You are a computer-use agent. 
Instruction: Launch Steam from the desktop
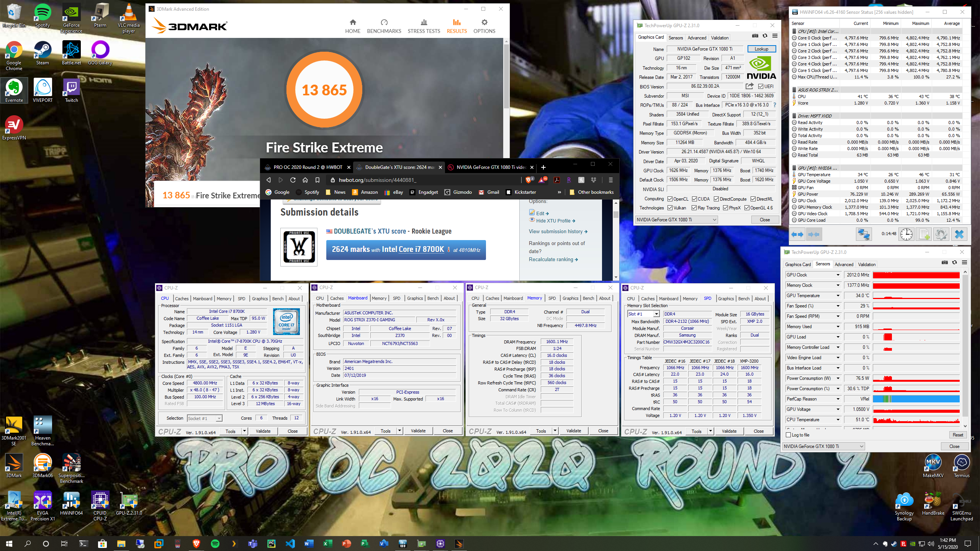pos(43,53)
